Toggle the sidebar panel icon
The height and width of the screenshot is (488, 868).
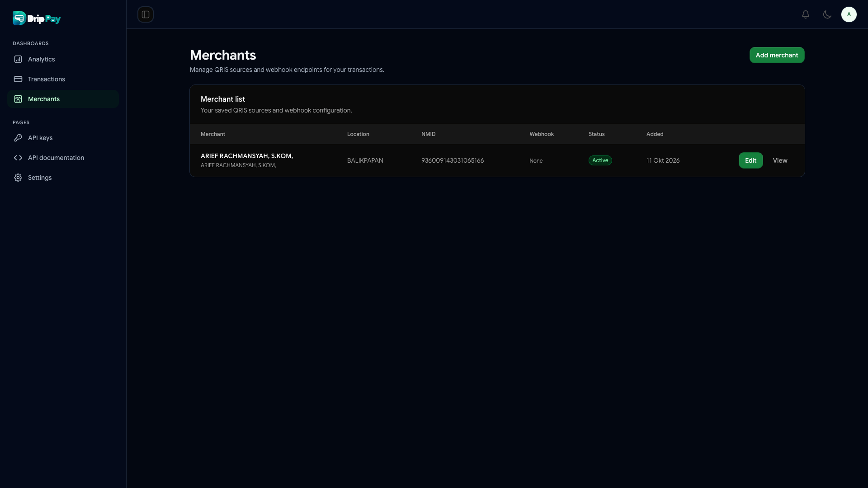click(x=146, y=14)
